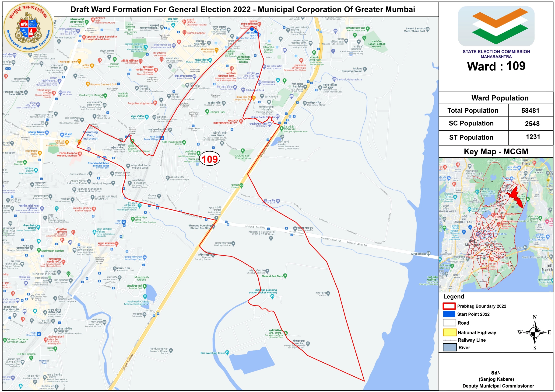The width and height of the screenshot is (555, 392).
Task: Click the Ward : 109 heading
Action: [496, 66]
